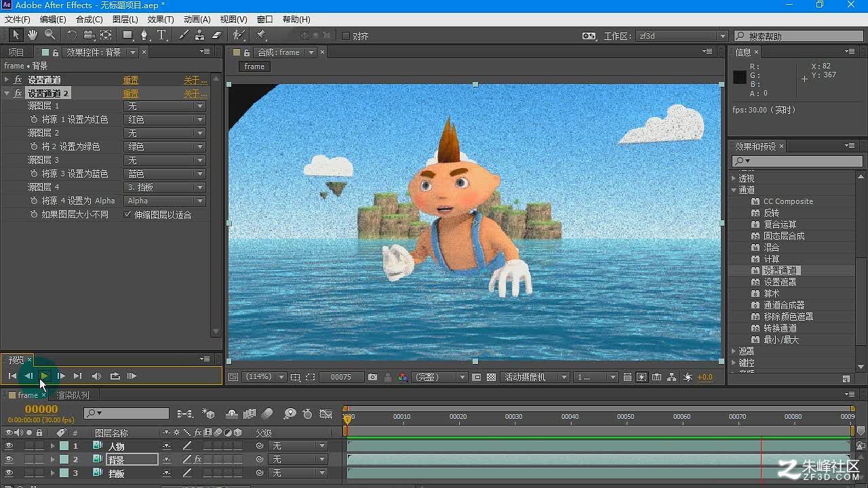Toggle the 设置通道 effect fx switch
Screen dimensions: 868x488
coord(18,80)
